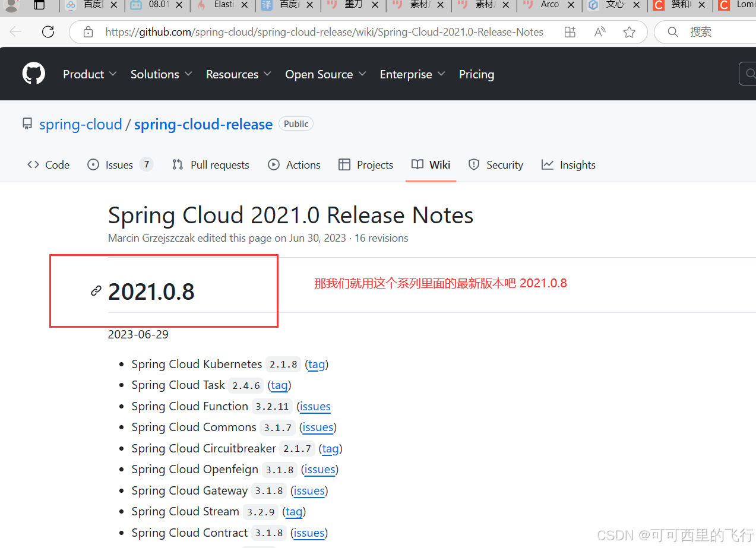The height and width of the screenshot is (548, 756).
Task: Open the spring-cloud-release repository link
Action: [x=203, y=124]
